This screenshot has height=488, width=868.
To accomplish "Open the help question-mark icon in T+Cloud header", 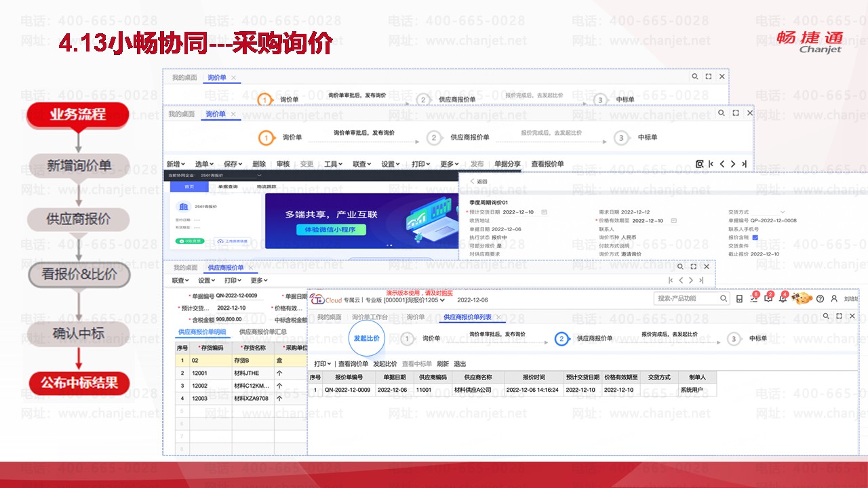I will click(x=820, y=298).
